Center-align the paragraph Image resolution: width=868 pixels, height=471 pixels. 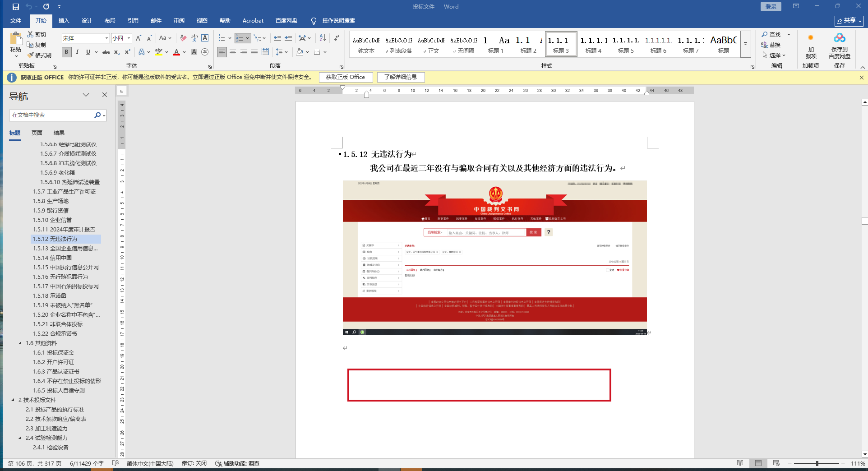tap(233, 52)
